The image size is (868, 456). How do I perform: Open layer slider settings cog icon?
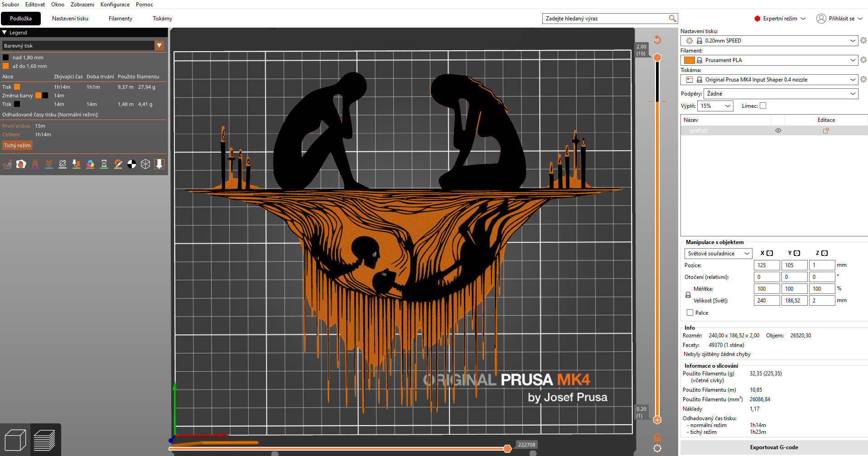click(657, 448)
